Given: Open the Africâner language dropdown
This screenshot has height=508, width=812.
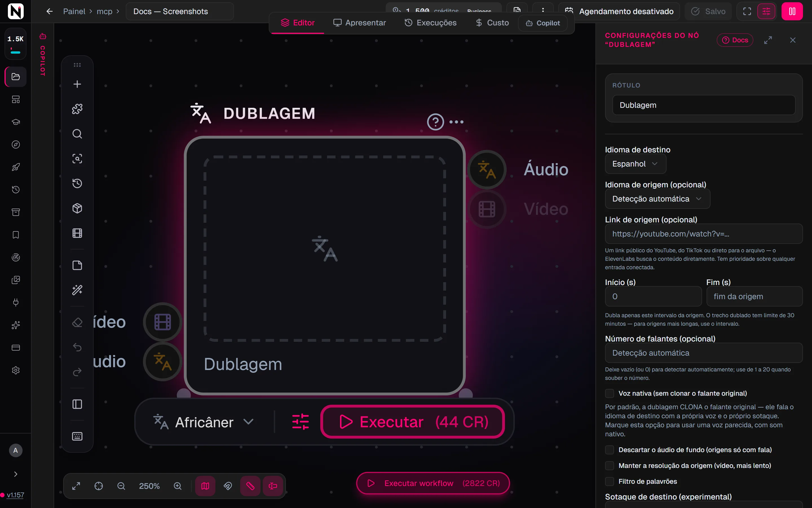Looking at the screenshot, I should pos(204,422).
